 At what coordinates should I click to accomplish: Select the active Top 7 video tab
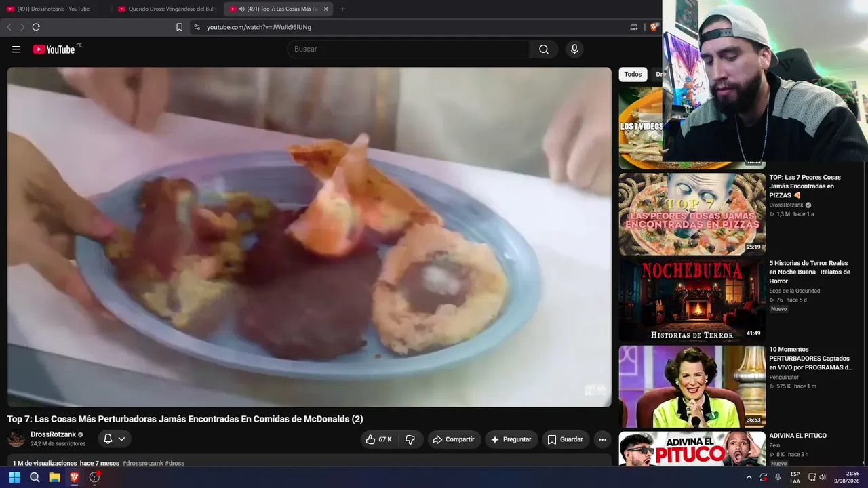278,9
